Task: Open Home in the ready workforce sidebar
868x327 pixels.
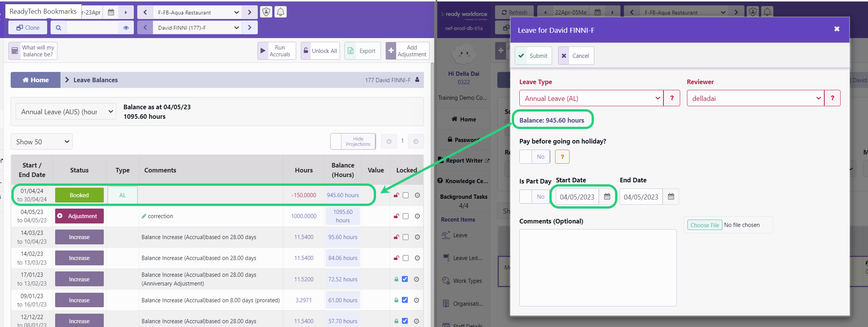Action: [464, 120]
